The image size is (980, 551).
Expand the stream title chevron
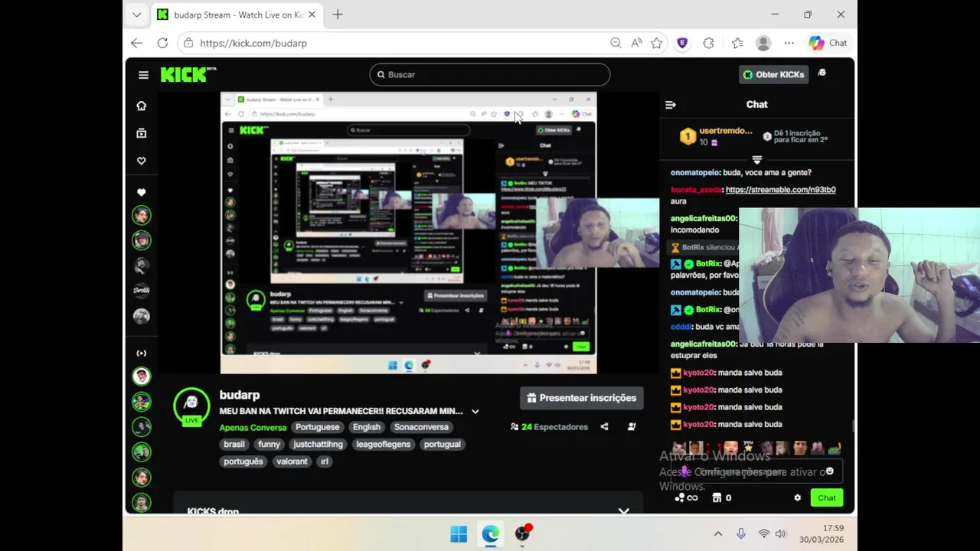475,412
